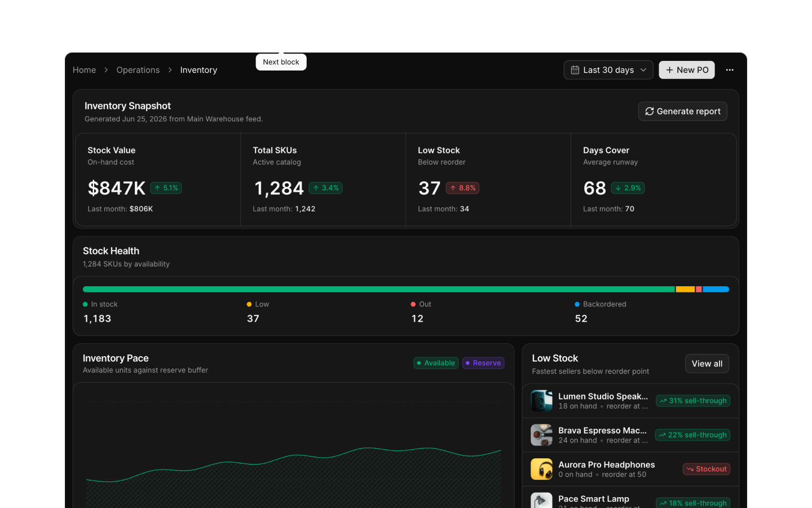Click the Stockout badge for Aurora Pro Headphones
Image resolution: width=812 pixels, height=508 pixels.
pos(707,469)
